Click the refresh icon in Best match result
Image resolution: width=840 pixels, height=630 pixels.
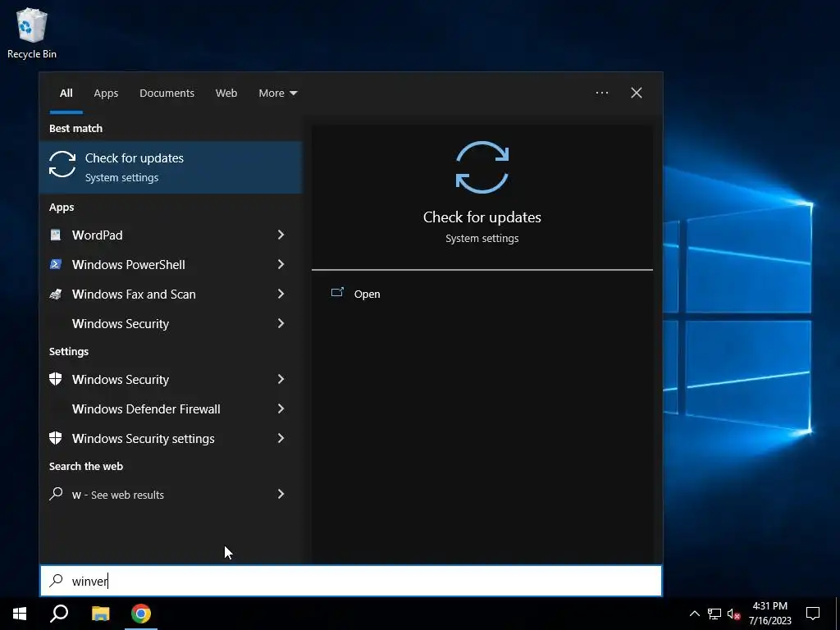[62, 164]
